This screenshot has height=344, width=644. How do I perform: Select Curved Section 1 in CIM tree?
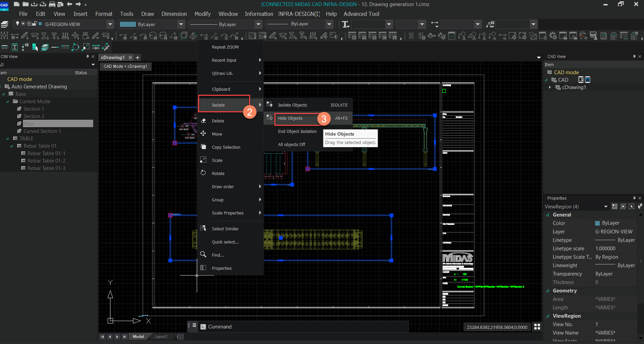(42, 131)
